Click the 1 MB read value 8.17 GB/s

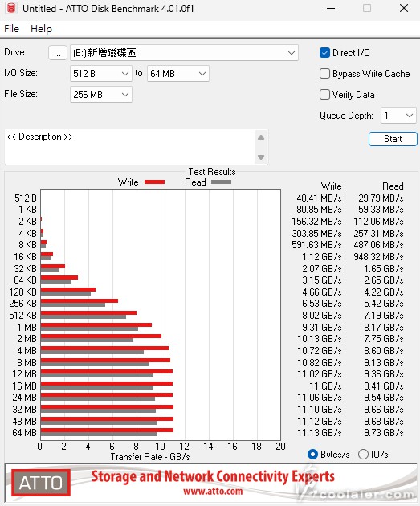pyautogui.click(x=384, y=327)
